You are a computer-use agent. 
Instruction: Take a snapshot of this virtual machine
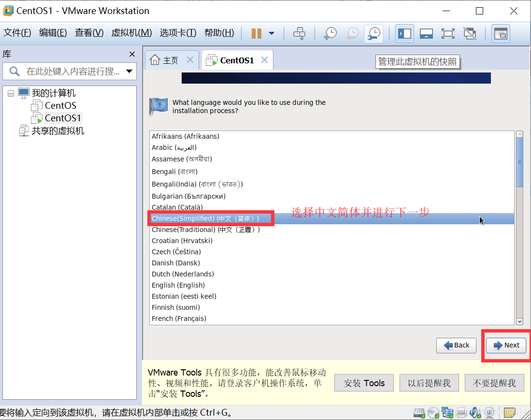click(x=330, y=33)
